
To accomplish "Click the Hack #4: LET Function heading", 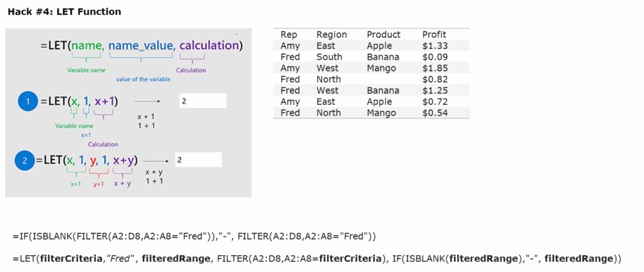I will [x=65, y=12].
